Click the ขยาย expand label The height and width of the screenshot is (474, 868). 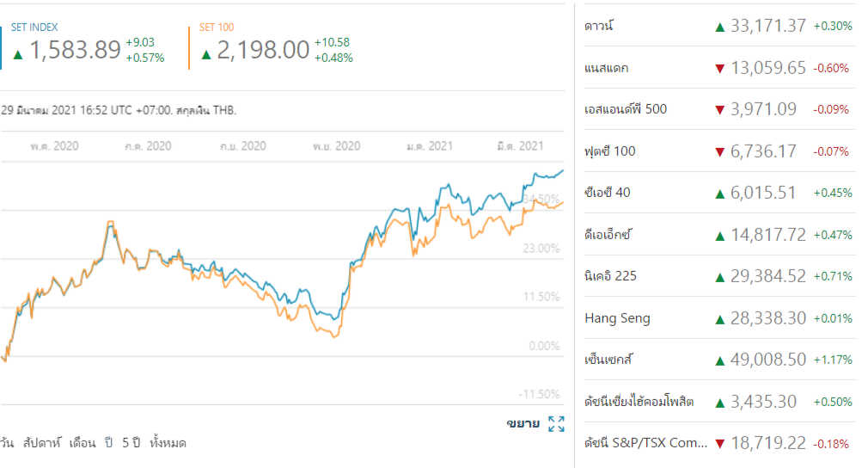[523, 423]
